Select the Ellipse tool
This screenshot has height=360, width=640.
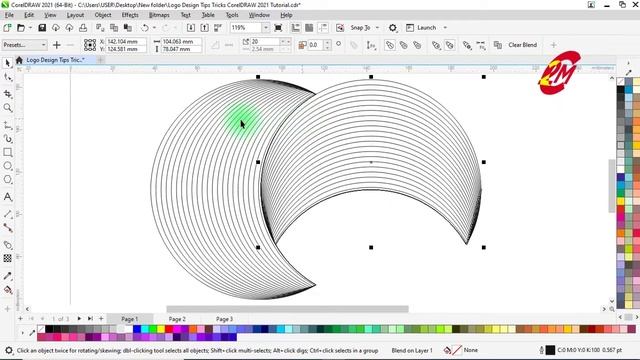tap(7, 166)
